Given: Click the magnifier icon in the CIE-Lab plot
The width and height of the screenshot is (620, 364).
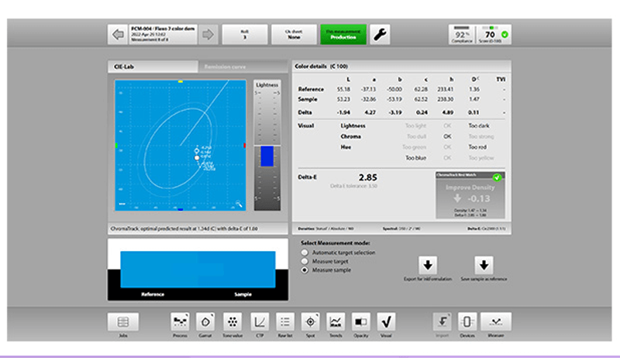Looking at the screenshot, I should [x=239, y=204].
